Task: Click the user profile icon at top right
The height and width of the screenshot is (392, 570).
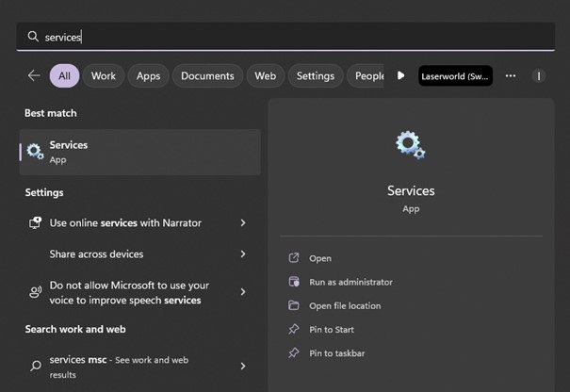Action: click(540, 75)
